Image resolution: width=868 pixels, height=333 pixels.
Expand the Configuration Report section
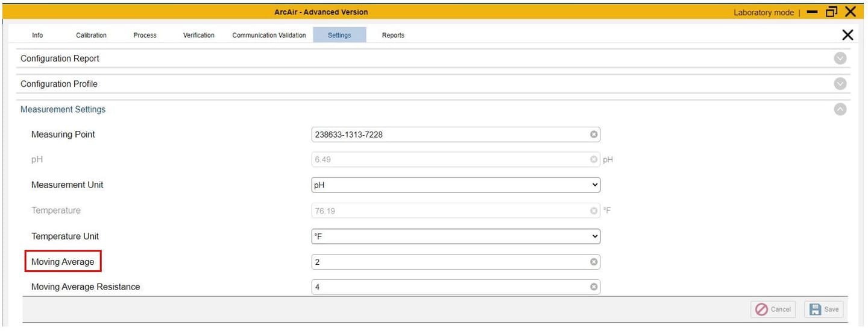pos(840,59)
